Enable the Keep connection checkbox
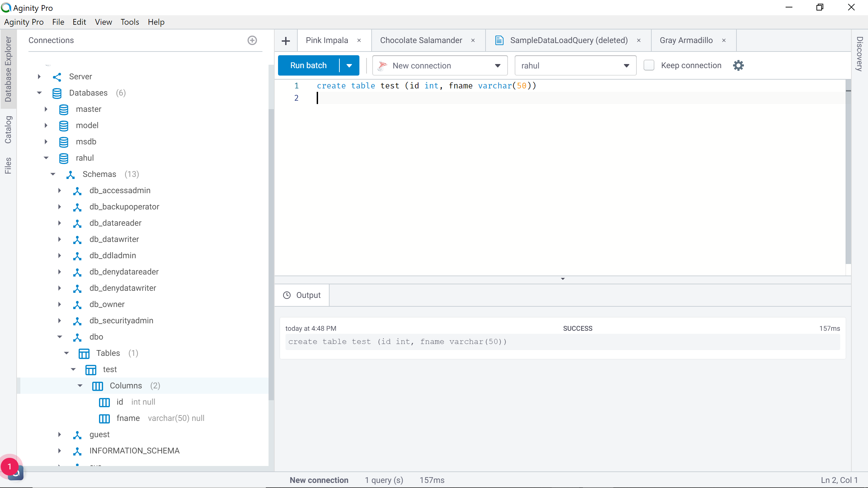The width and height of the screenshot is (868, 488). (x=649, y=65)
